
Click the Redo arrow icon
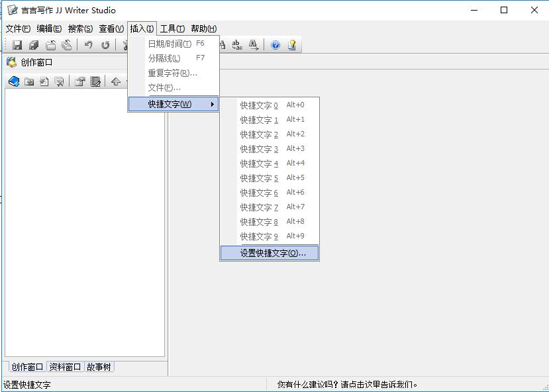(x=105, y=45)
